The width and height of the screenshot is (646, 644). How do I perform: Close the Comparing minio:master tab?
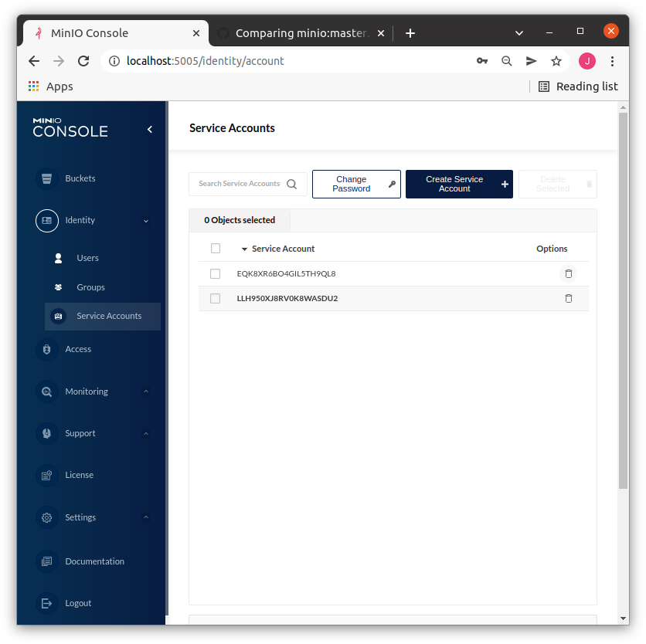(x=381, y=33)
